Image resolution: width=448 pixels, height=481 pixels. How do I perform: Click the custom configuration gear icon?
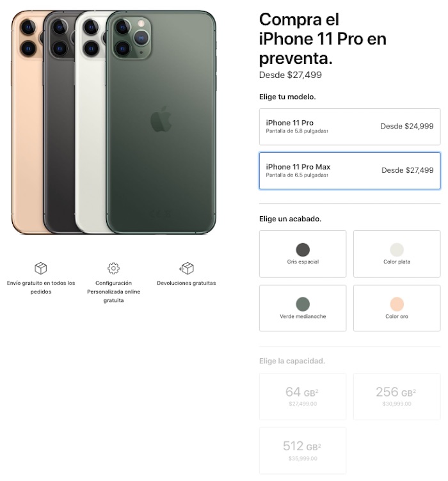pos(113,269)
